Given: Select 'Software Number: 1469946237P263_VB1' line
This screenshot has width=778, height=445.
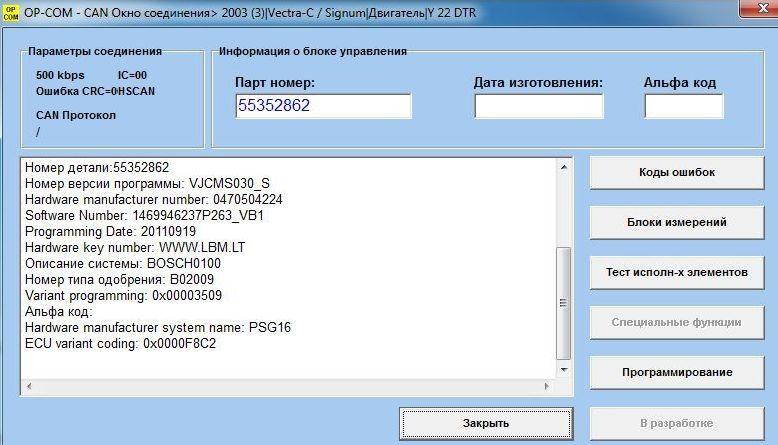Looking at the screenshot, I should tap(144, 215).
